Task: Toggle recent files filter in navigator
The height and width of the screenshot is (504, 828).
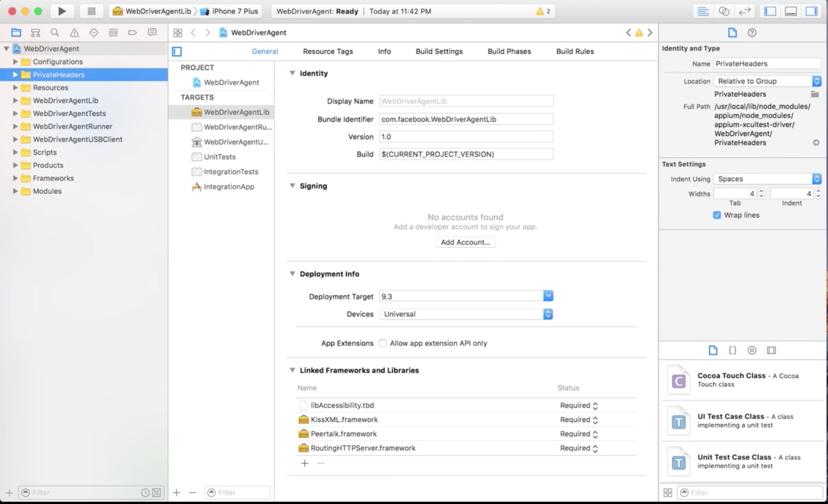Action: [x=145, y=493]
